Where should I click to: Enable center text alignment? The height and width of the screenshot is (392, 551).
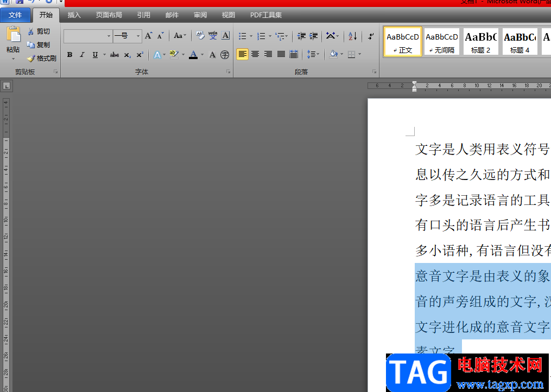coord(255,54)
